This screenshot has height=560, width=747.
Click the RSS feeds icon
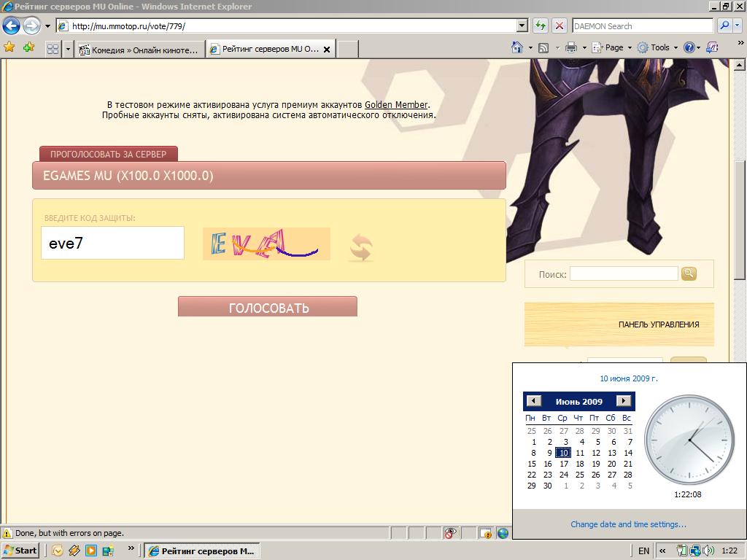pyautogui.click(x=543, y=47)
